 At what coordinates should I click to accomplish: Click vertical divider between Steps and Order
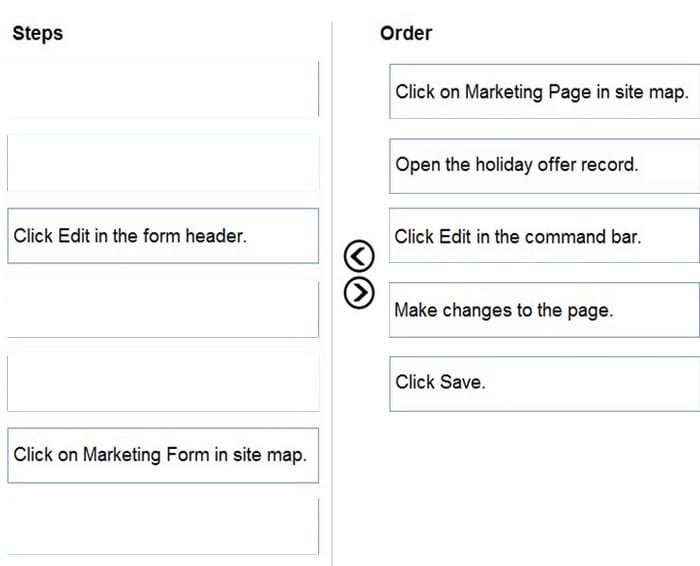[332, 294]
